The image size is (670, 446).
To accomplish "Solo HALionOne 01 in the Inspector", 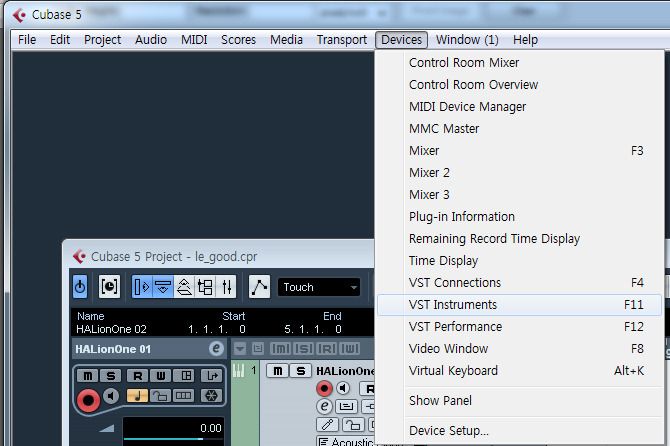I will (111, 376).
